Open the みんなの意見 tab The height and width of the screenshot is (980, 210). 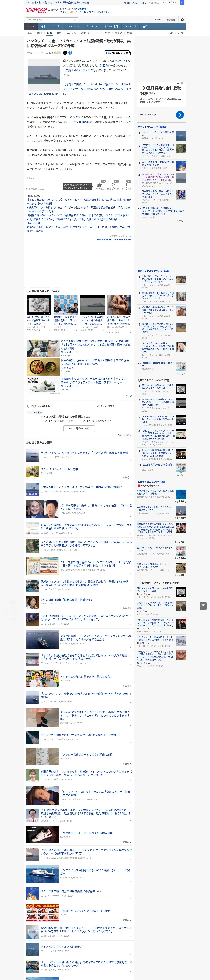coord(111,27)
